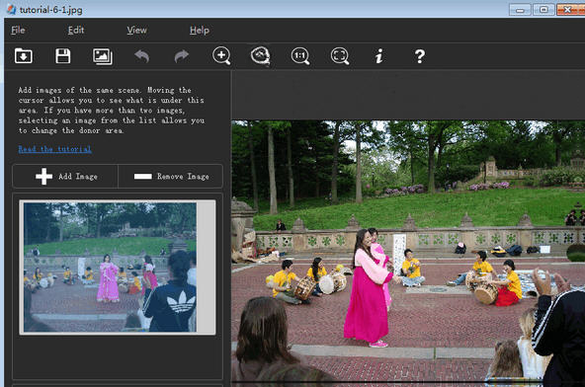Close the tutorial-6-1.jpg window
Image resolution: width=585 pixels, height=387 pixels.
point(570,10)
